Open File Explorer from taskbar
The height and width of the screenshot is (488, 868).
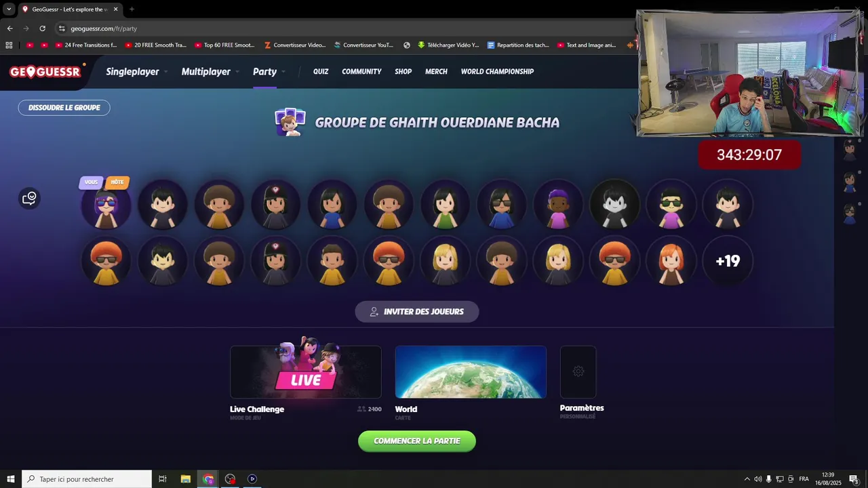pos(185,479)
